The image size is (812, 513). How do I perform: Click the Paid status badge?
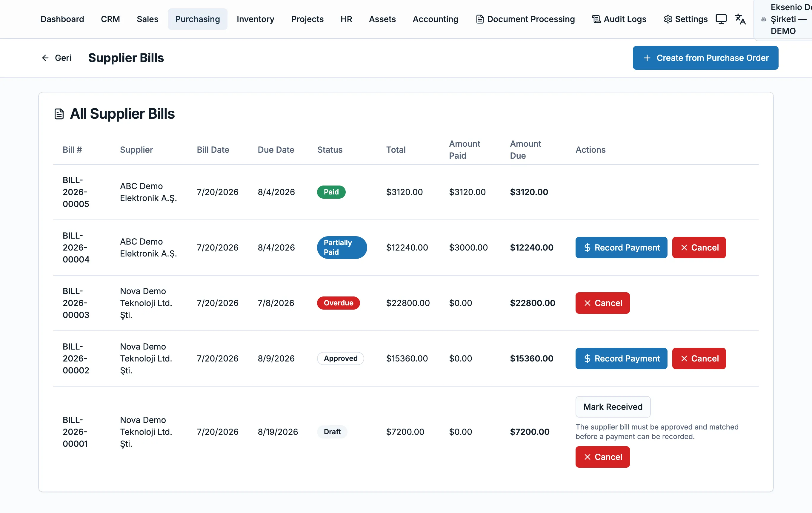click(x=331, y=192)
